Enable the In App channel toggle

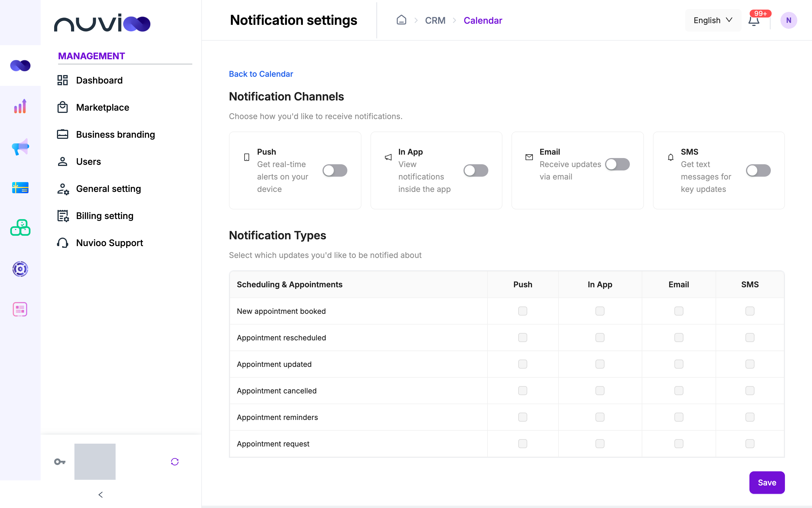pos(476,170)
